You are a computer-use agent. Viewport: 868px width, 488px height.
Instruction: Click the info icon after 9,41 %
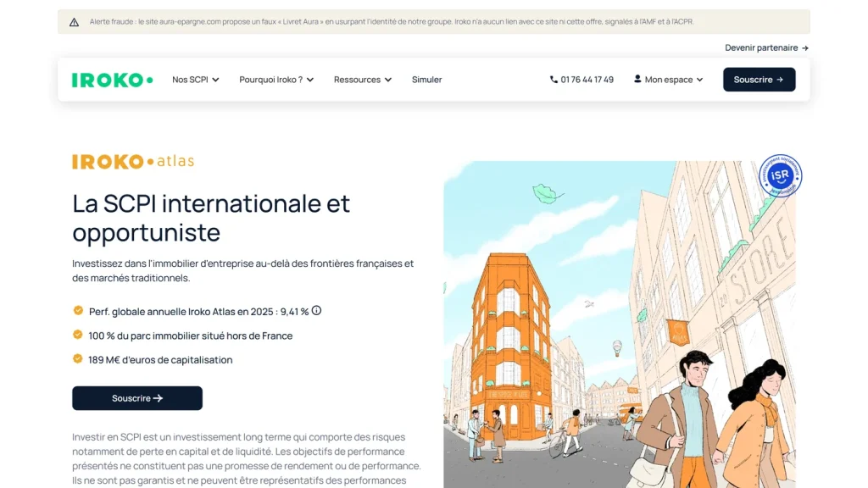316,310
